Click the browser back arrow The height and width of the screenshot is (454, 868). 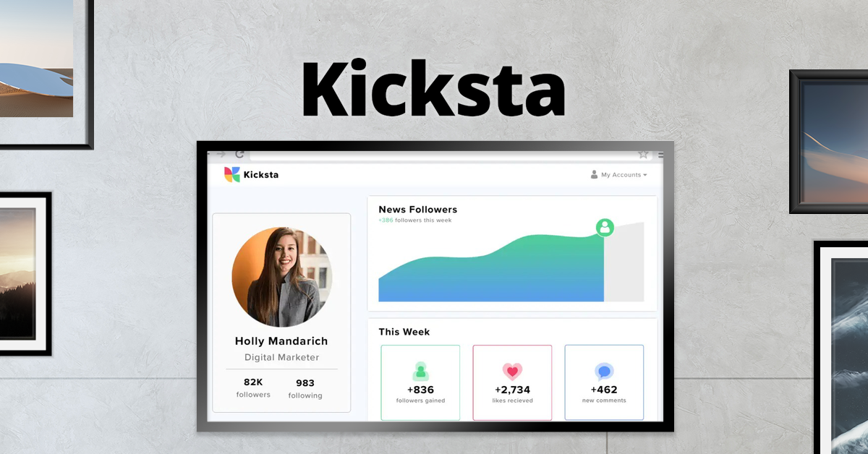tap(207, 154)
